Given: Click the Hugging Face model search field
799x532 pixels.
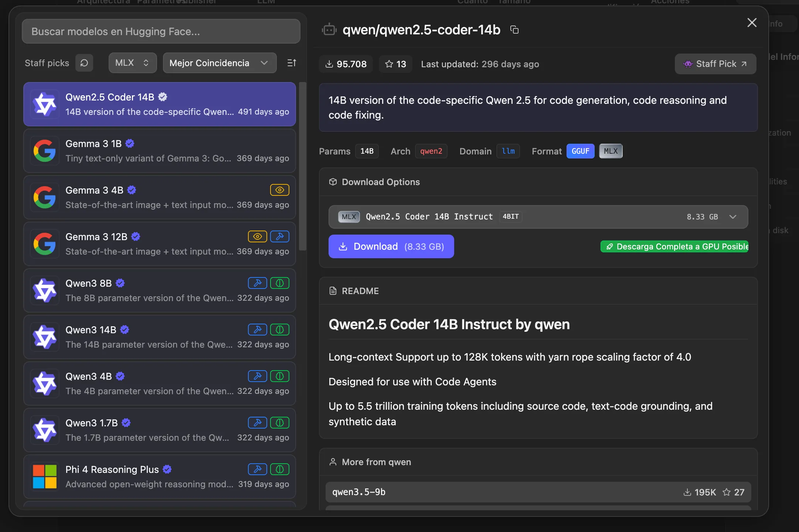Looking at the screenshot, I should pos(161,31).
